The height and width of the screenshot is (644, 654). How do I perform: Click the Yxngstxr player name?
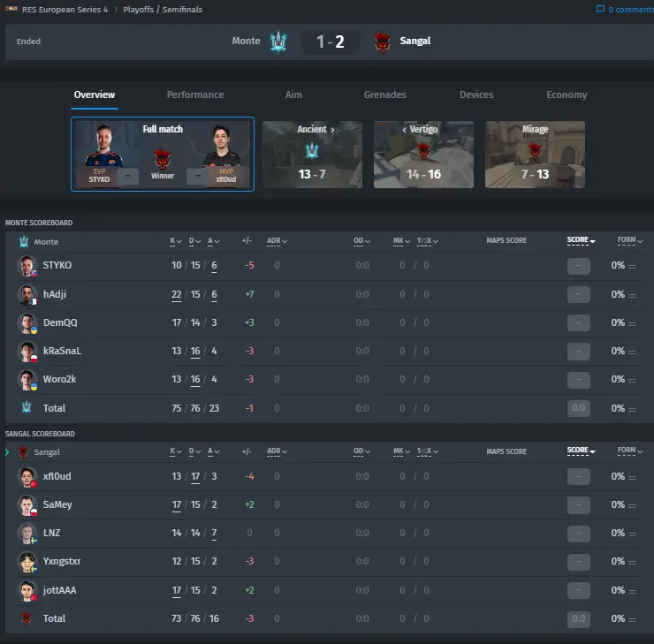click(x=62, y=561)
